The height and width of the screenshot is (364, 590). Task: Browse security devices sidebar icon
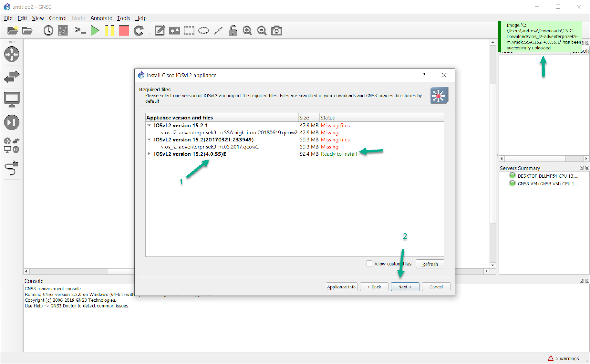click(x=12, y=122)
